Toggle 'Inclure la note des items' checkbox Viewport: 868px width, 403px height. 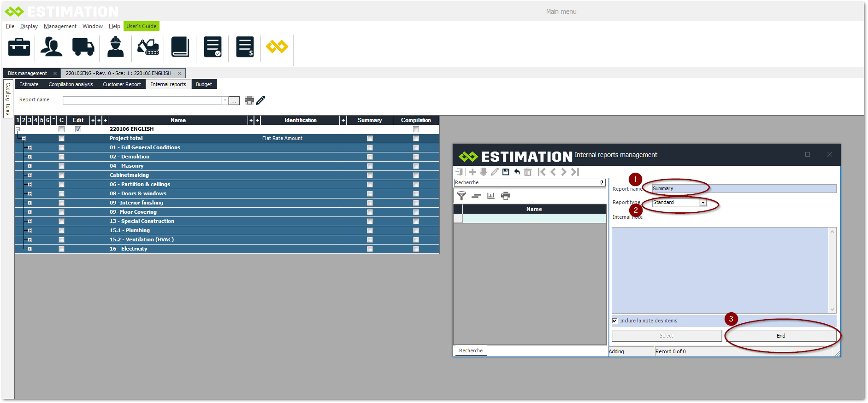tap(614, 321)
